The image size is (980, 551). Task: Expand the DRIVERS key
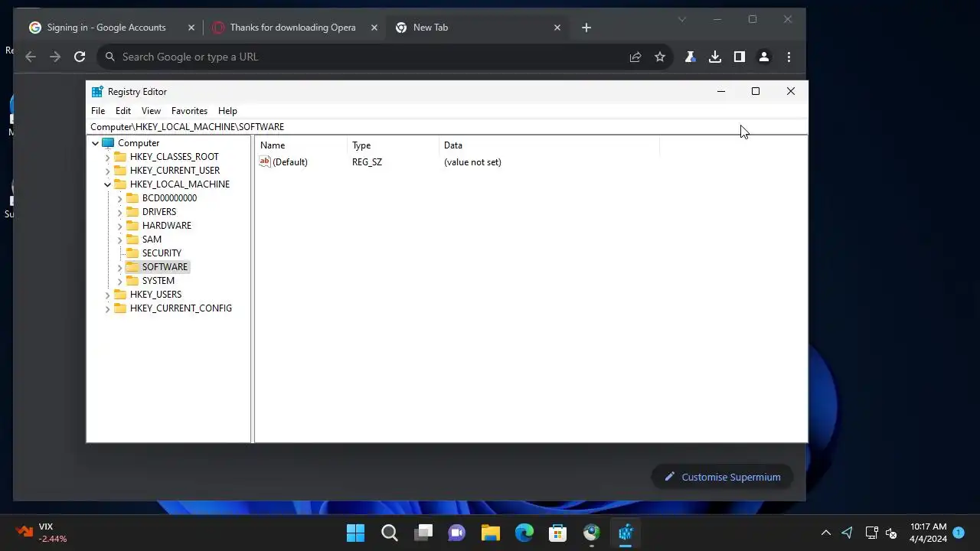click(120, 212)
